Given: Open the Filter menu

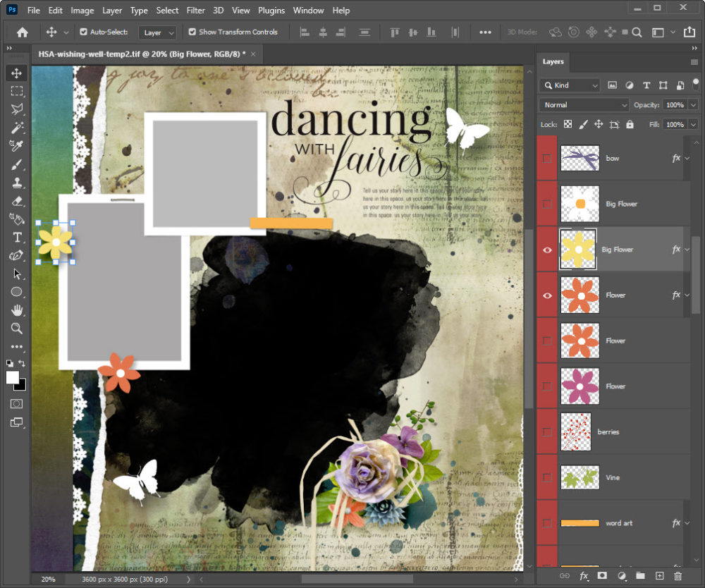Looking at the screenshot, I should [x=195, y=11].
